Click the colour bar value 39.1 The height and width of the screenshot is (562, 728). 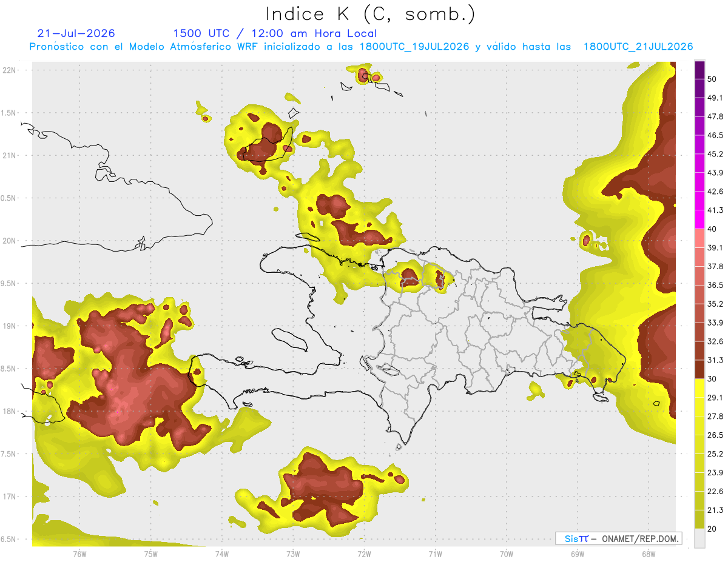click(715, 248)
